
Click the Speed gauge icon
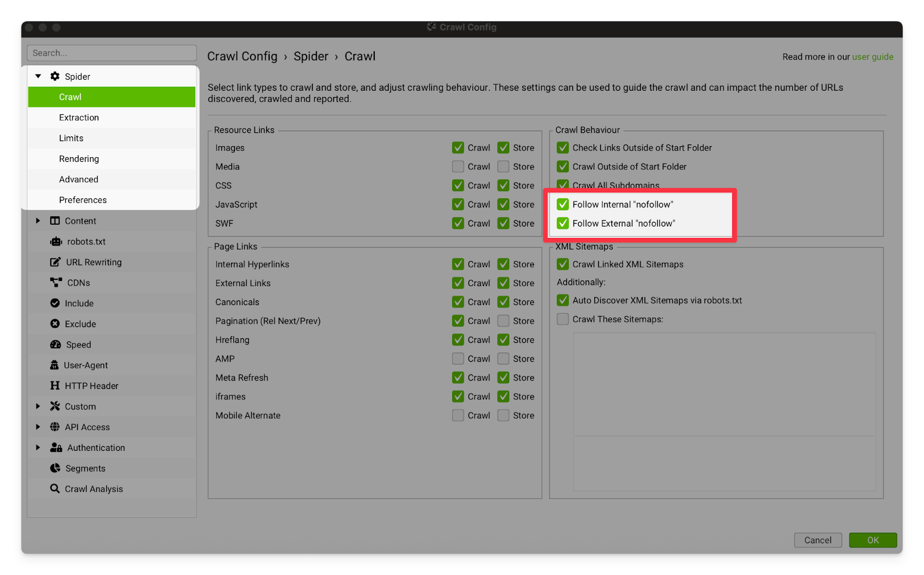pos(55,344)
